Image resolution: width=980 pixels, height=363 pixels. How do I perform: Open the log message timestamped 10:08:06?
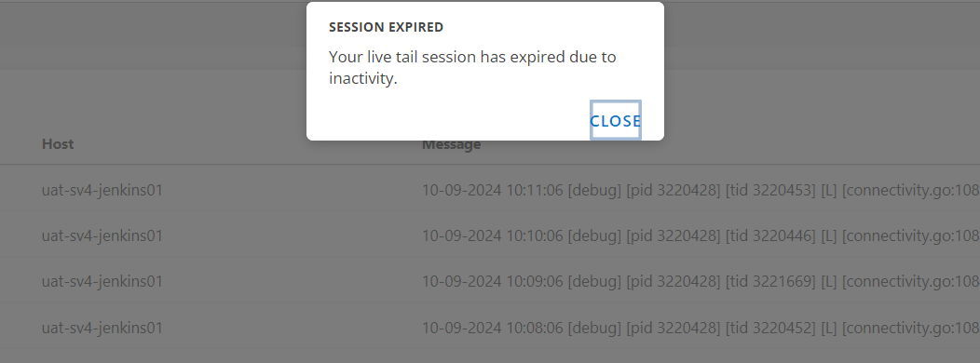point(701,328)
